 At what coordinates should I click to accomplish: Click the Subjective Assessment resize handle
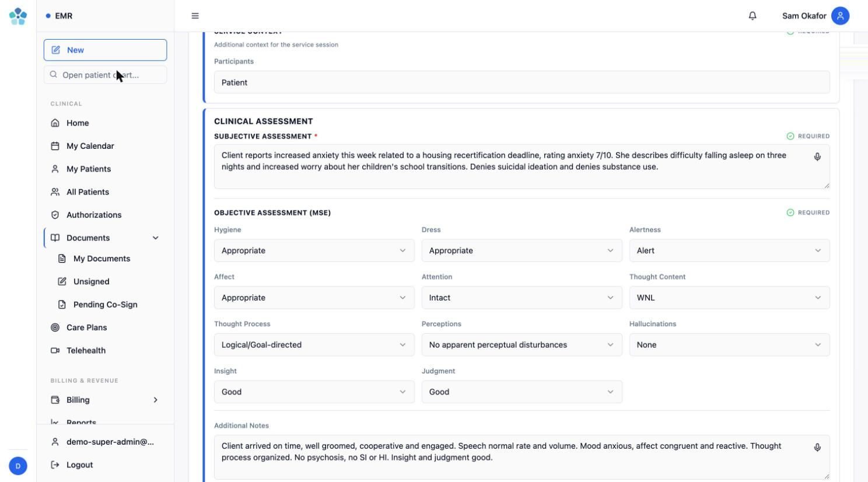click(826, 186)
